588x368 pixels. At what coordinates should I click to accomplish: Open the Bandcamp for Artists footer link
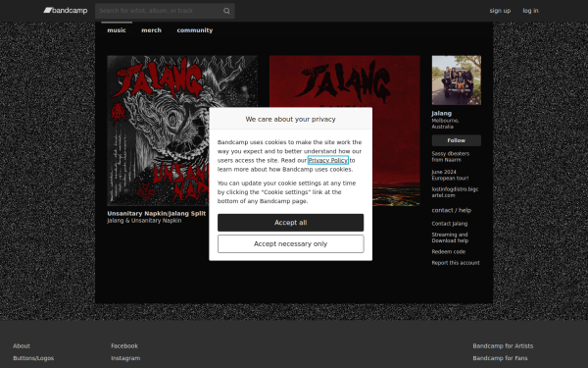pyautogui.click(x=503, y=345)
